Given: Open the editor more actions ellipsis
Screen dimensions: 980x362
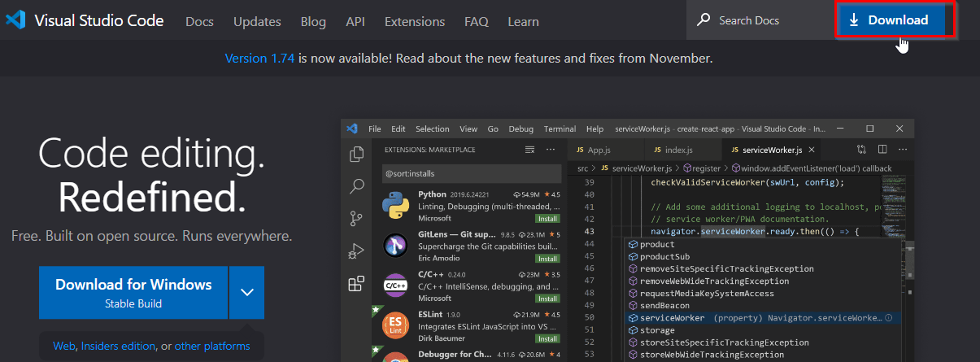Looking at the screenshot, I should [901, 150].
